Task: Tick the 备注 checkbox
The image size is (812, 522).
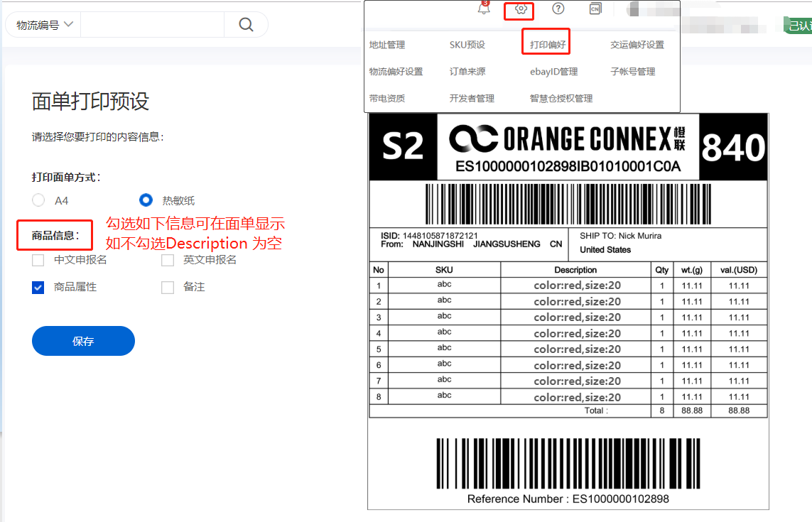Action: (167, 288)
